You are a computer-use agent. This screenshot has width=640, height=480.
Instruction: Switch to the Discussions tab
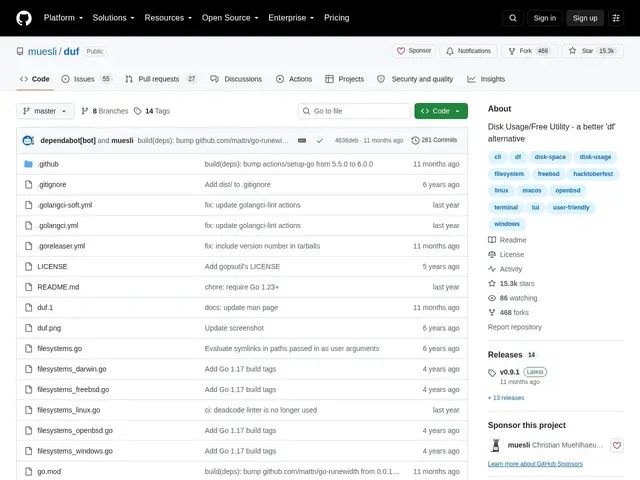(x=236, y=79)
